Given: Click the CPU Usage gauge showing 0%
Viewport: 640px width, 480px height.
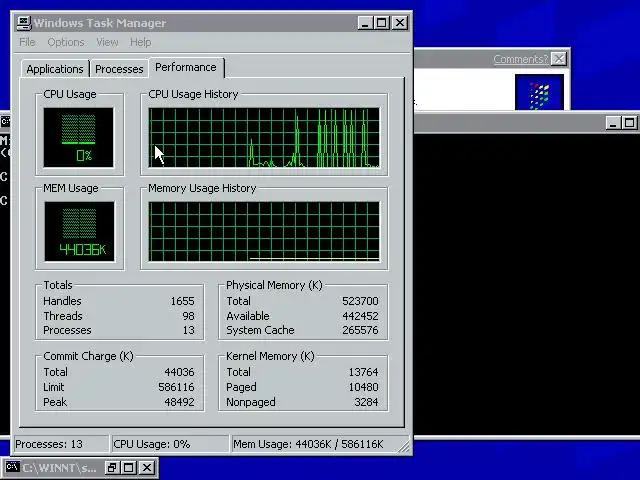Looking at the screenshot, I should (x=79, y=138).
